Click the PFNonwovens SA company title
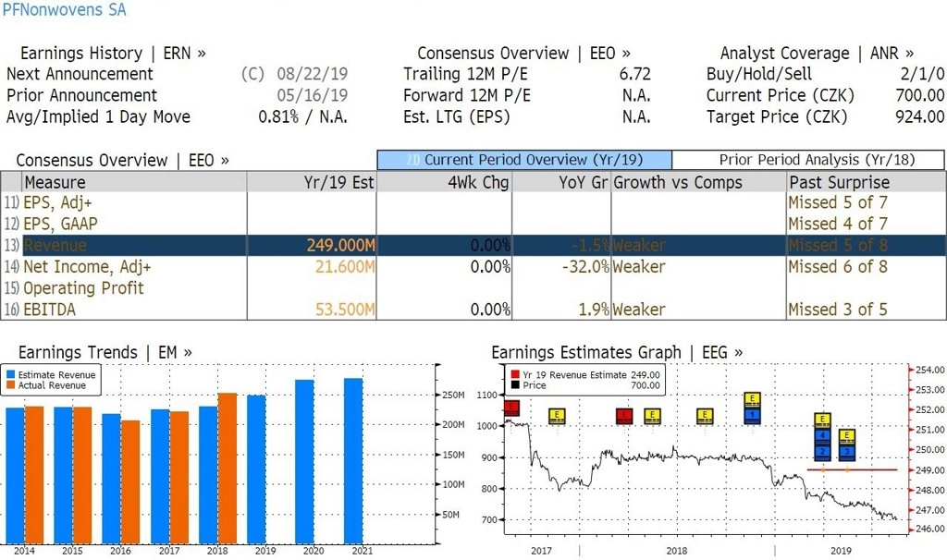Image resolution: width=947 pixels, height=560 pixels. [x=64, y=9]
